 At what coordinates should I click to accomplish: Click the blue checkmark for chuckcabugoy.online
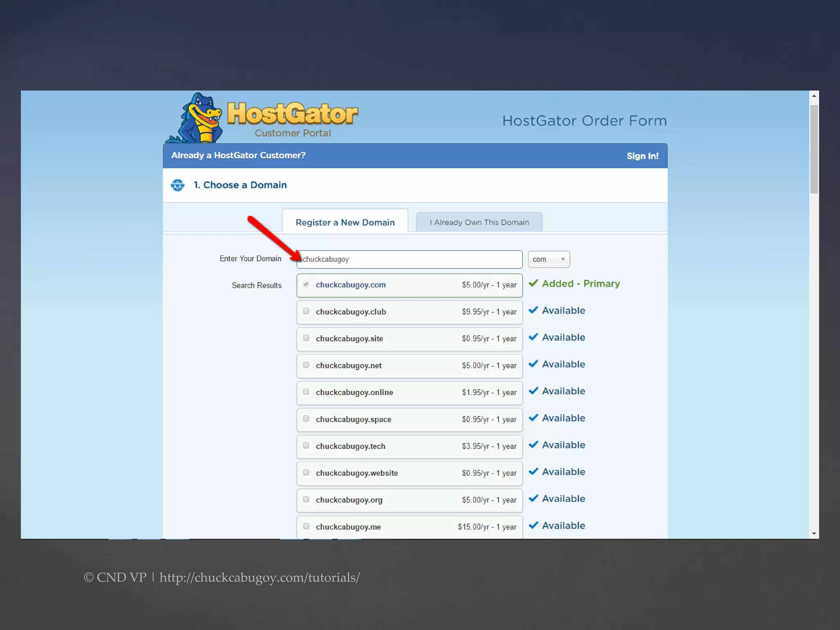[533, 391]
